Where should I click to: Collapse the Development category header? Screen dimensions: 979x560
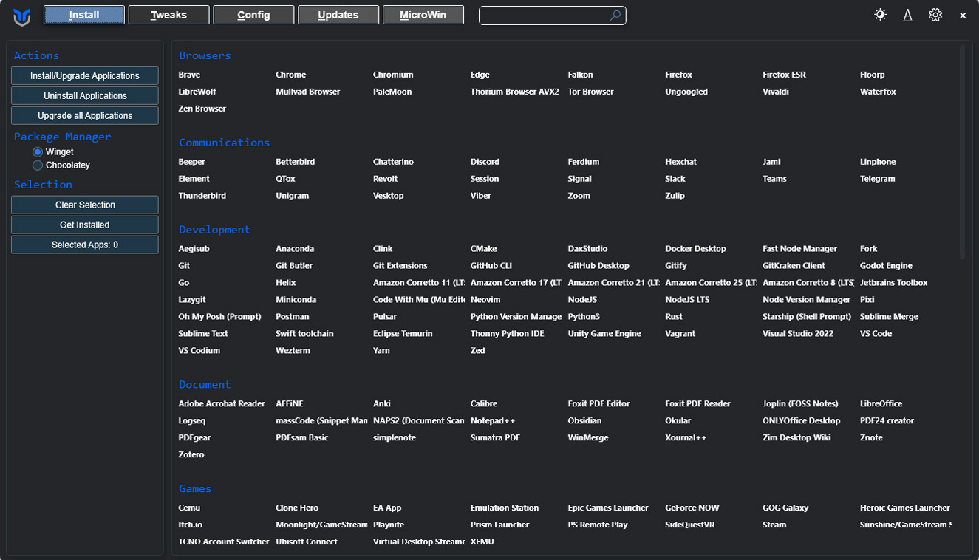(214, 230)
